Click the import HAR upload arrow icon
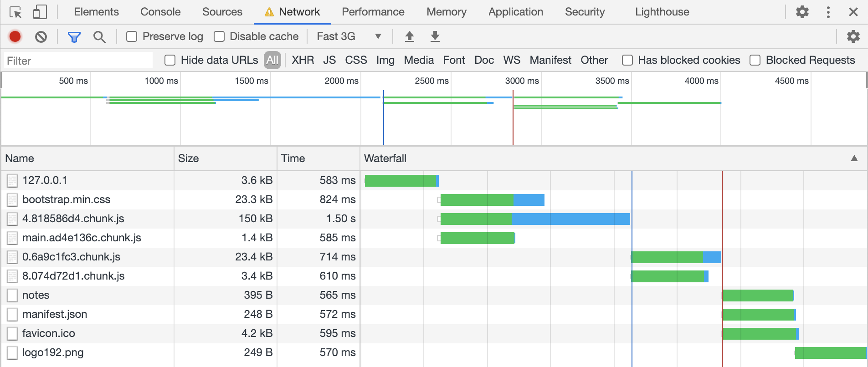Viewport: 868px width, 367px height. (x=410, y=36)
